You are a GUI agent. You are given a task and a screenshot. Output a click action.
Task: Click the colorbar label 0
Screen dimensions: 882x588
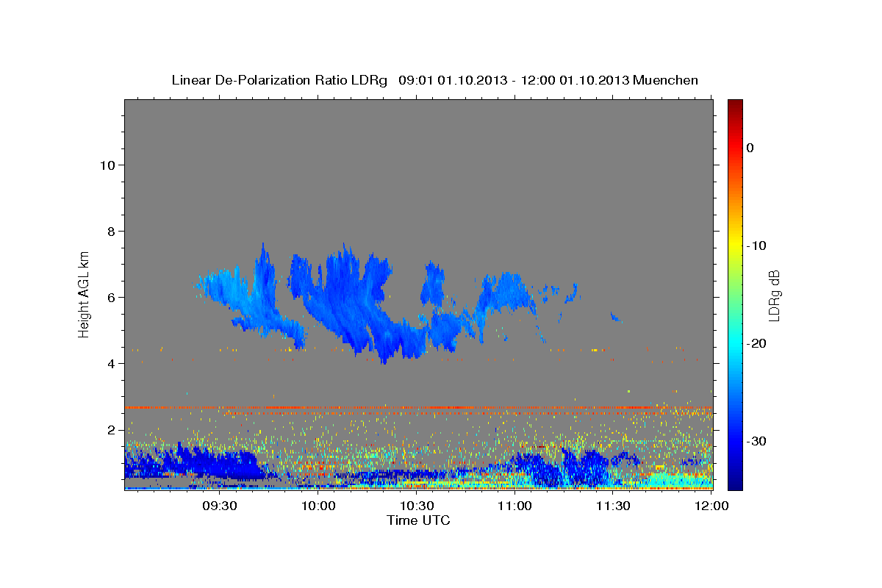click(x=750, y=148)
